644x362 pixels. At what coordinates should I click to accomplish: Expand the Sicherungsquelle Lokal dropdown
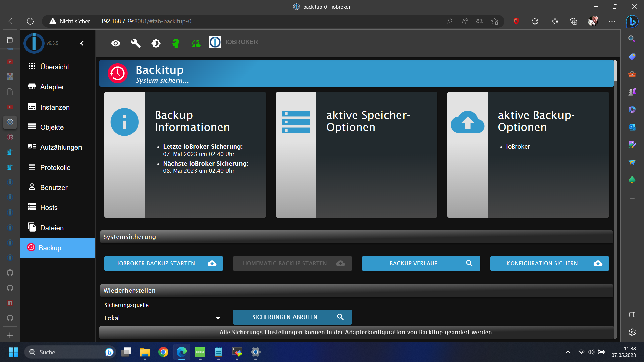tap(162, 318)
